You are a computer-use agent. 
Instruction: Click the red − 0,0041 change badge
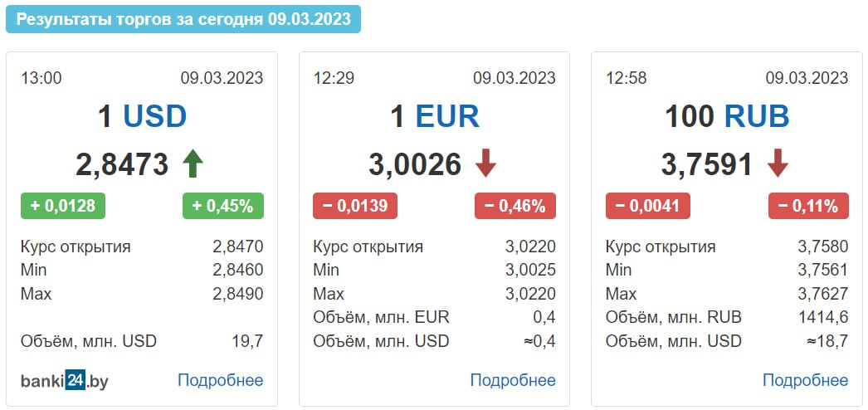647,206
